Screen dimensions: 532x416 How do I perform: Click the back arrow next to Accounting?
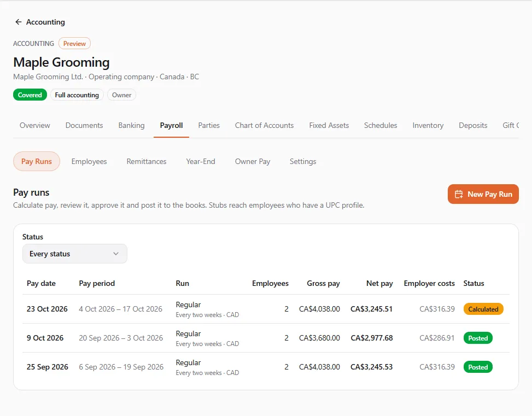point(19,22)
